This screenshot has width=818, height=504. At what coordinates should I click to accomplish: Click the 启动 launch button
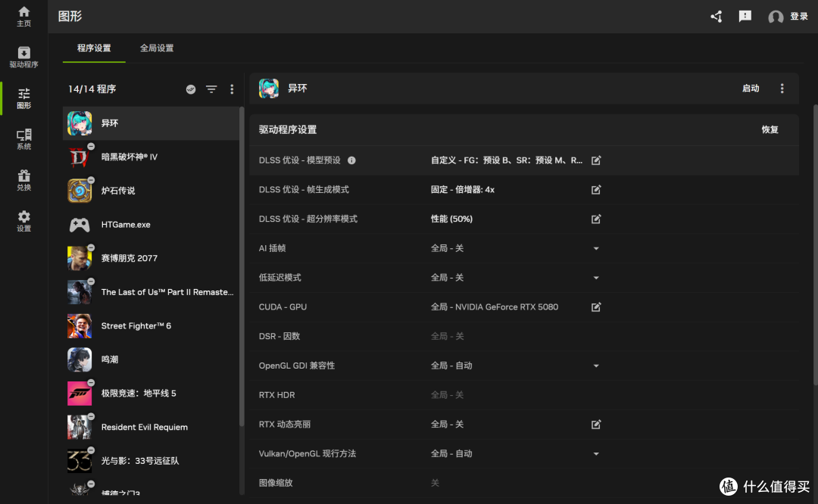tap(750, 88)
